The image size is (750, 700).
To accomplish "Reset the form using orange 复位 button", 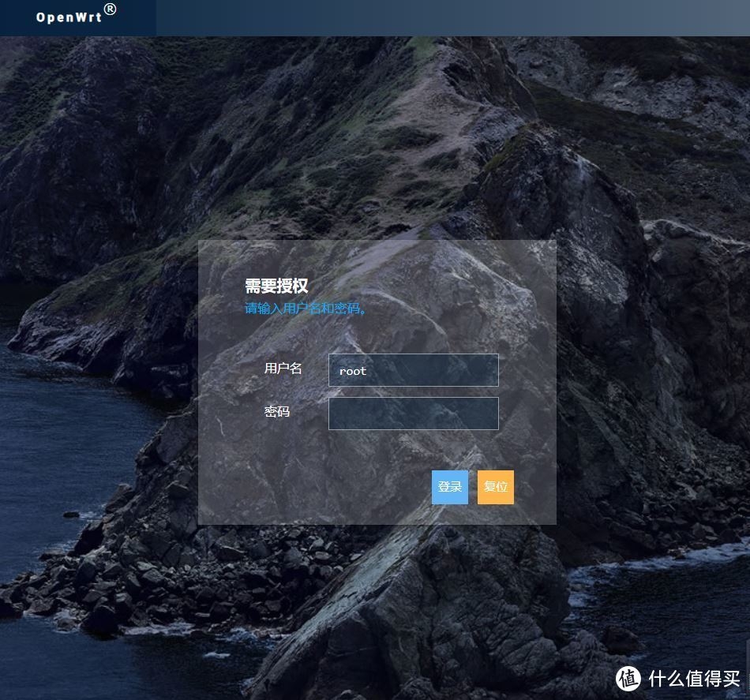I will (x=496, y=487).
